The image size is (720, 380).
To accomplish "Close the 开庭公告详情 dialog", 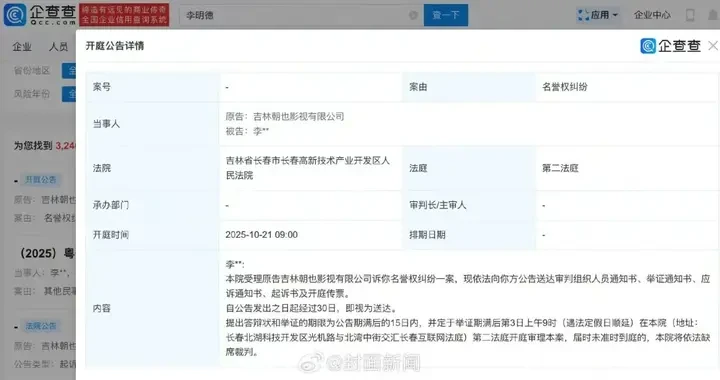I will click(713, 45).
